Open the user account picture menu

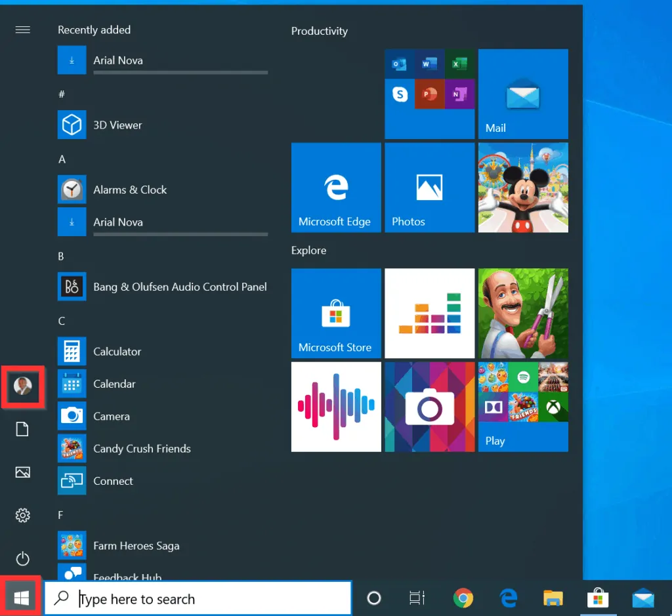pos(22,387)
